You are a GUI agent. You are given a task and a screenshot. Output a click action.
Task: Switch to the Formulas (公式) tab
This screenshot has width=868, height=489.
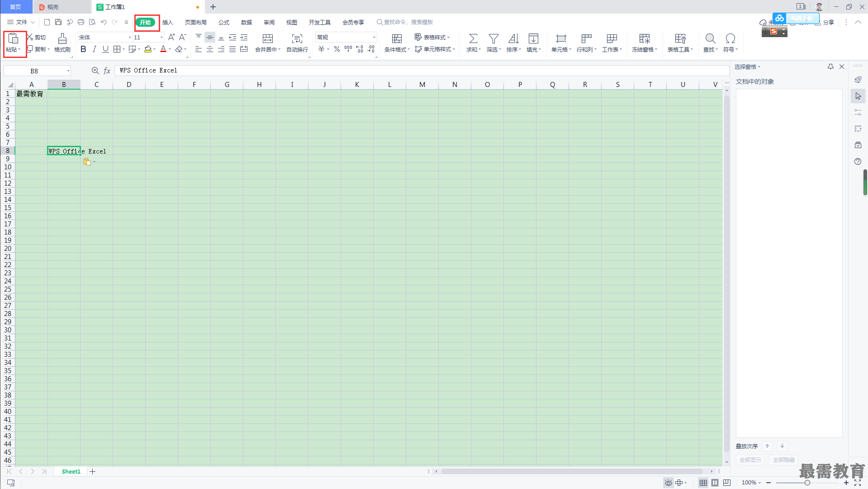click(224, 22)
